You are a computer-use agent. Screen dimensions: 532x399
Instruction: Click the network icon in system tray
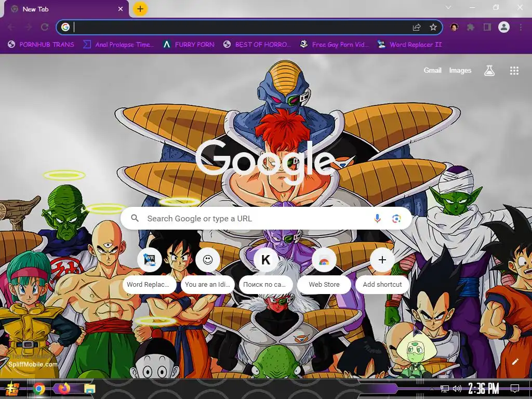point(445,389)
